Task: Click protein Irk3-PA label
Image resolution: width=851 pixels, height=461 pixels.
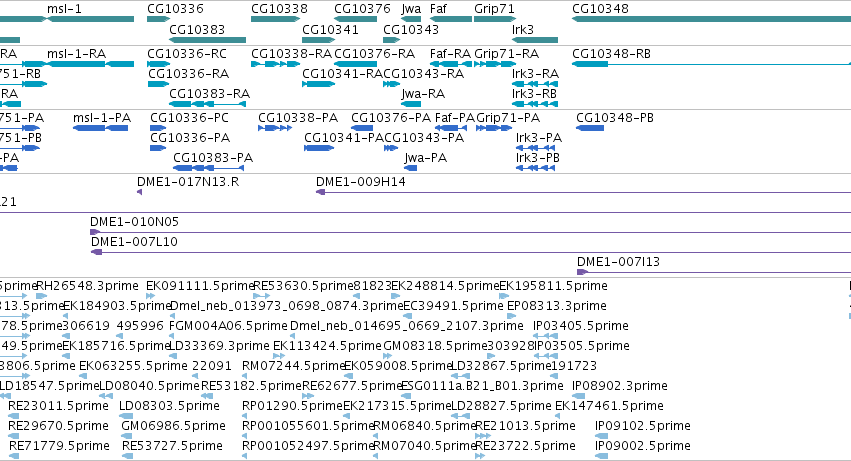Action: [x=538, y=138]
